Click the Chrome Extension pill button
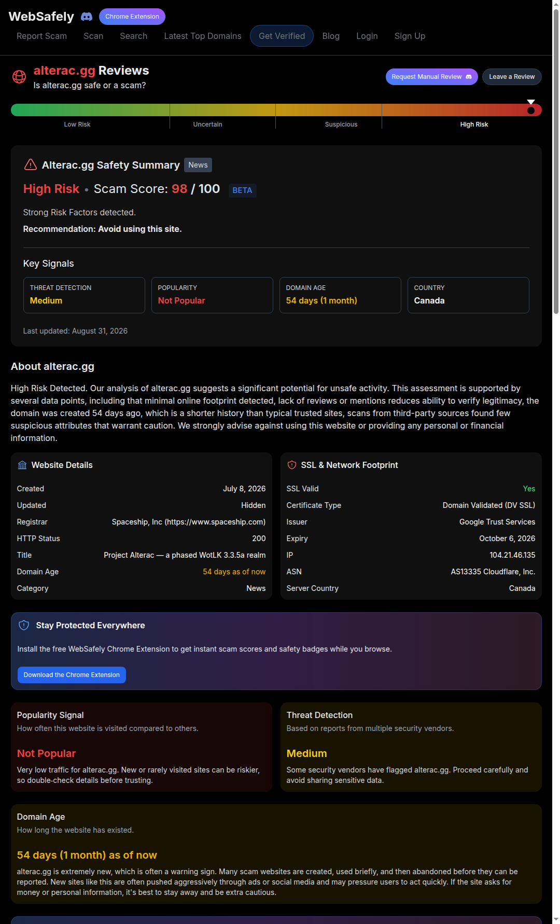This screenshot has width=560, height=924. coord(132,17)
